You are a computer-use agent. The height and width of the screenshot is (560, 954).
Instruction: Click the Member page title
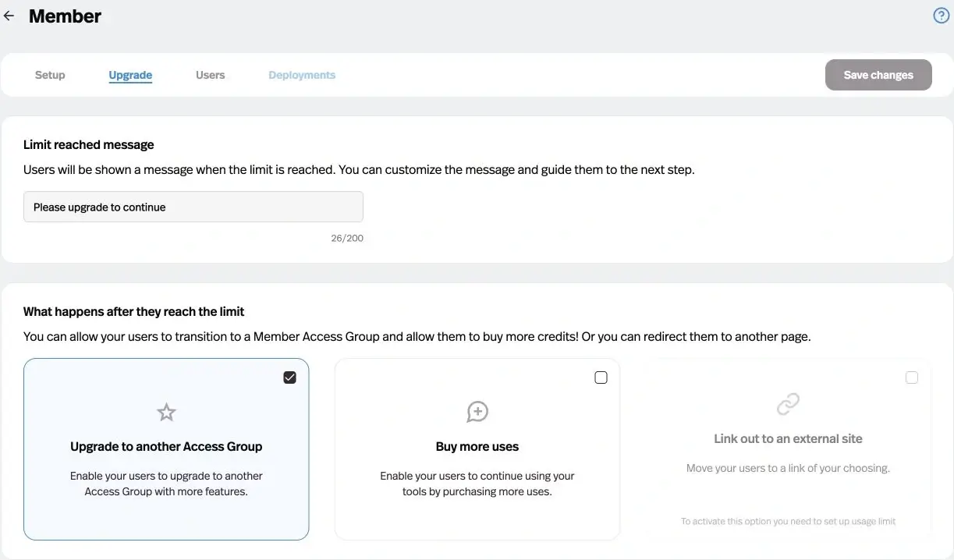(65, 16)
